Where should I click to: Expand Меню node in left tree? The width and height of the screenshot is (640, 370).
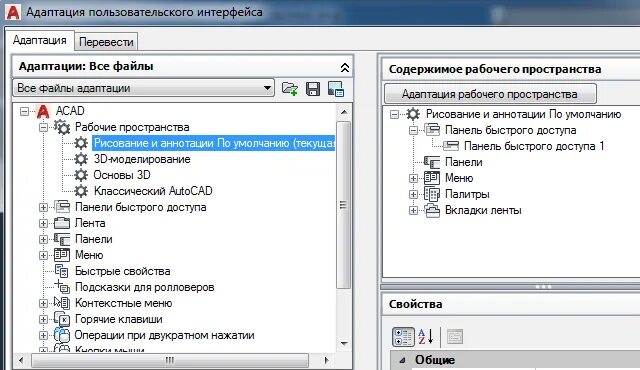point(43,255)
